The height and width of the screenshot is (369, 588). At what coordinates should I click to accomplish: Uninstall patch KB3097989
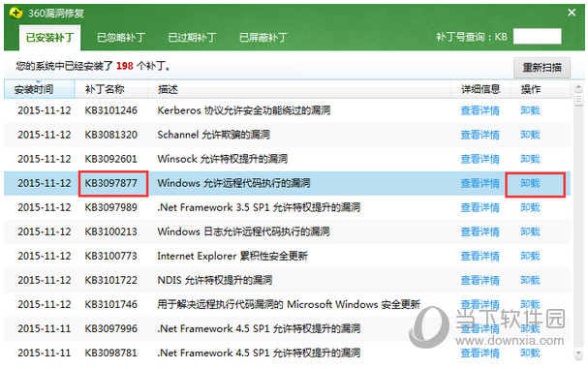pyautogui.click(x=530, y=207)
